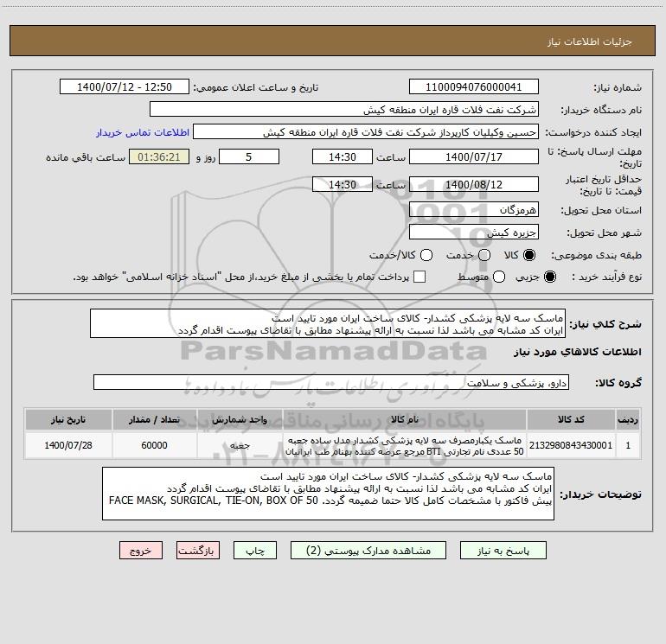666x644 pixels.
Task: Click the کد کالا column header
Action: [571, 419]
